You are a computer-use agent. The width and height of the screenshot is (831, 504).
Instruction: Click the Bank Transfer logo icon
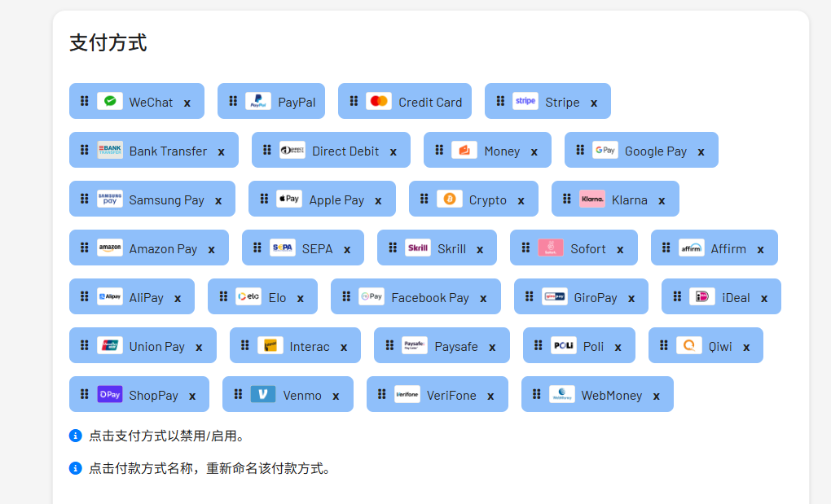pyautogui.click(x=110, y=150)
